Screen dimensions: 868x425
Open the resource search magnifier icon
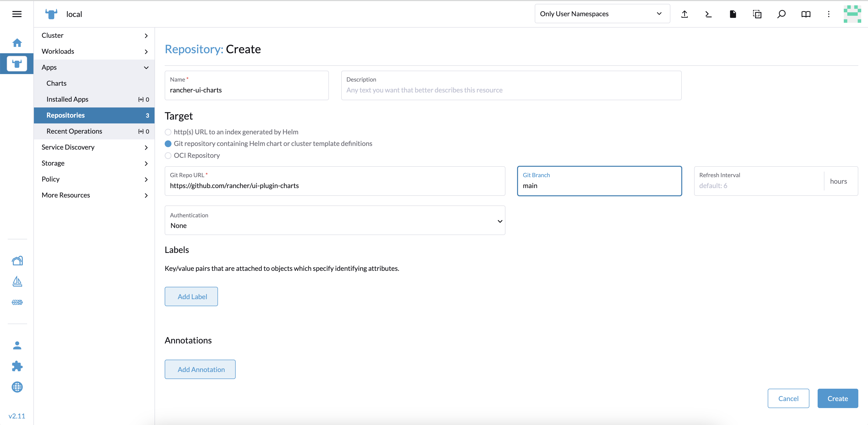click(781, 14)
